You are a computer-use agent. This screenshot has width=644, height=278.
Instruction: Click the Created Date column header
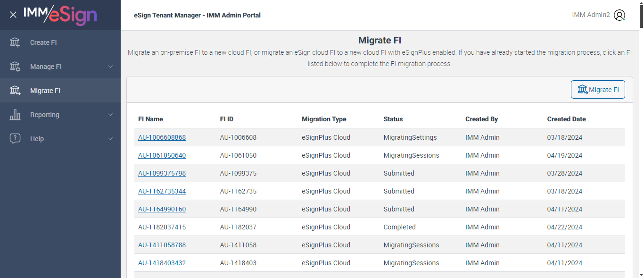566,119
